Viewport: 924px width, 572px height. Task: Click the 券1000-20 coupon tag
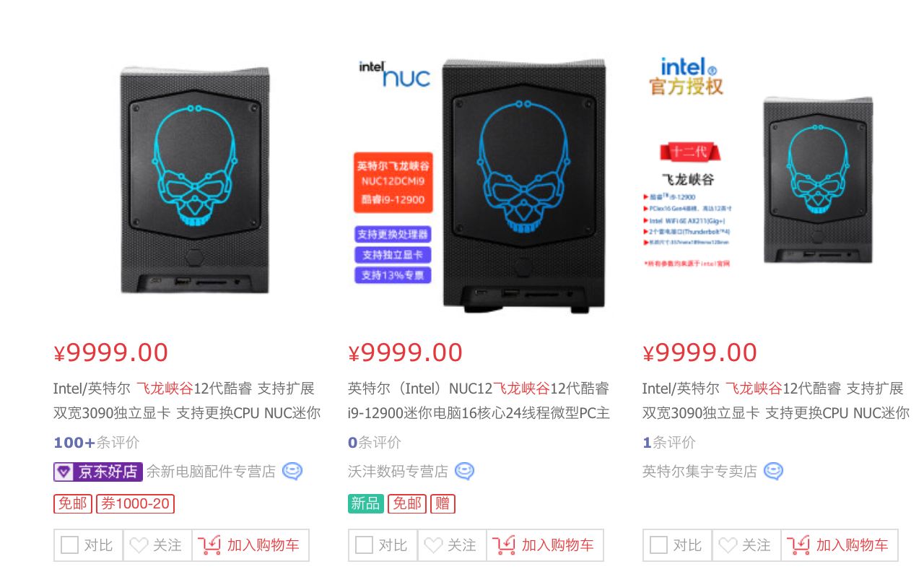[x=136, y=503]
